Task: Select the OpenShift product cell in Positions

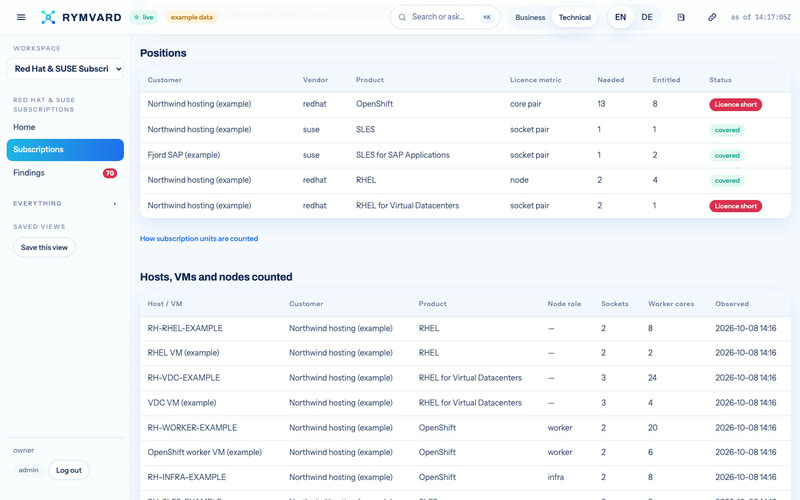Action: point(374,104)
